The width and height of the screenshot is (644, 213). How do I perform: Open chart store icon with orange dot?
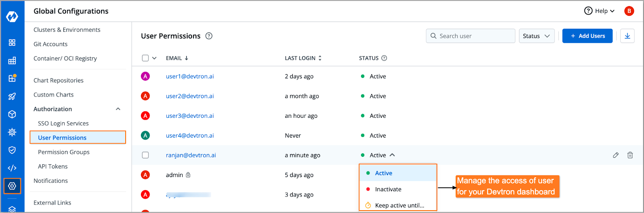point(12,78)
